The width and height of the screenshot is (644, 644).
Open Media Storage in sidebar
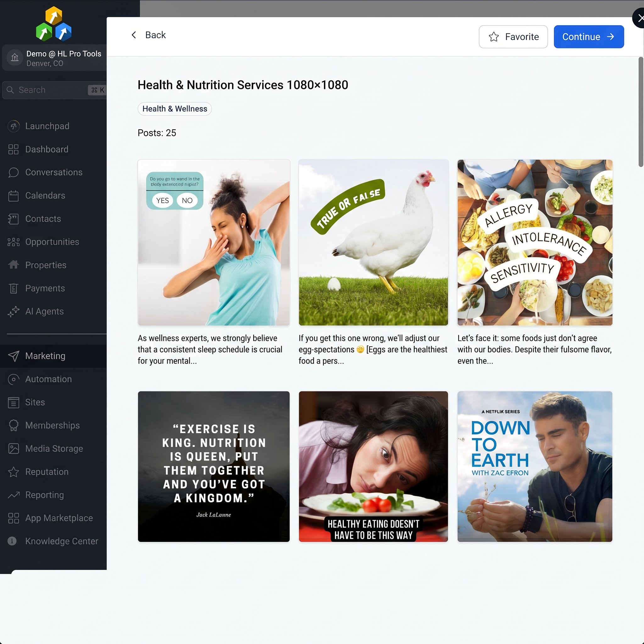point(53,449)
